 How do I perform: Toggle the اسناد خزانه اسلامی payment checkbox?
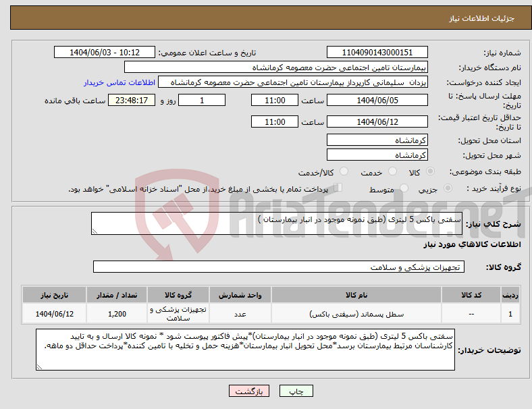click(338, 188)
